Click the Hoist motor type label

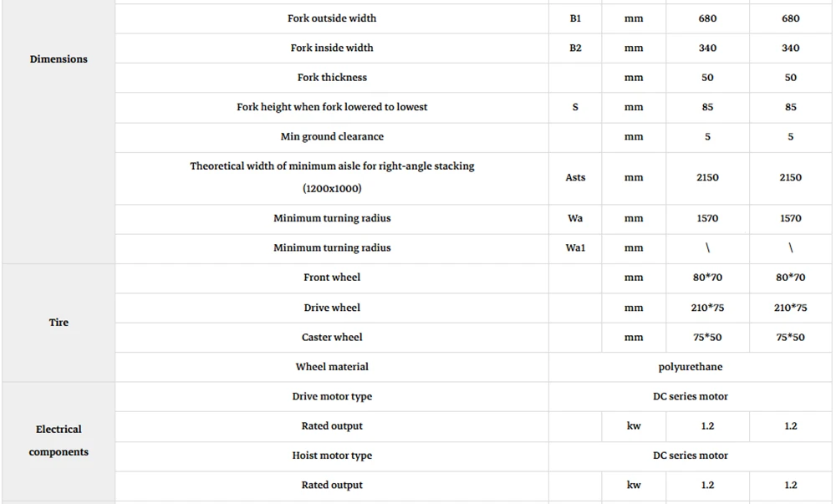coord(332,456)
